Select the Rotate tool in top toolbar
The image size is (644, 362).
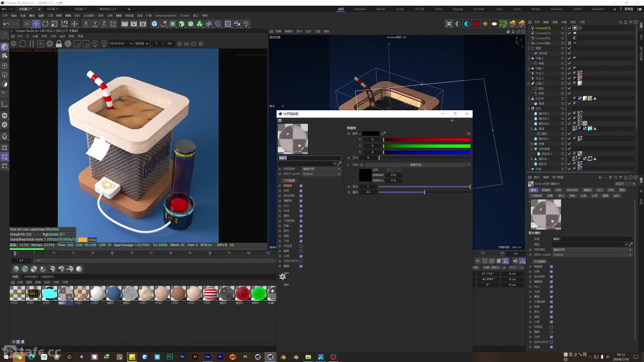(x=45, y=24)
